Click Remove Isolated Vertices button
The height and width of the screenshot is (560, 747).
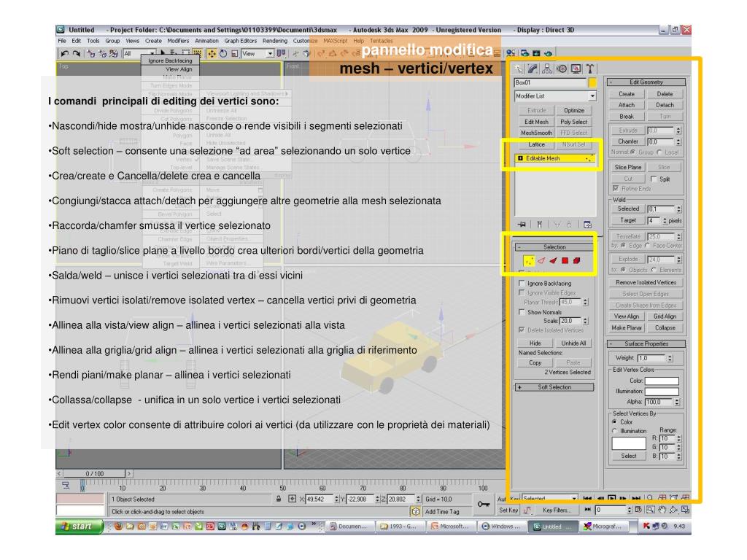coord(646,283)
